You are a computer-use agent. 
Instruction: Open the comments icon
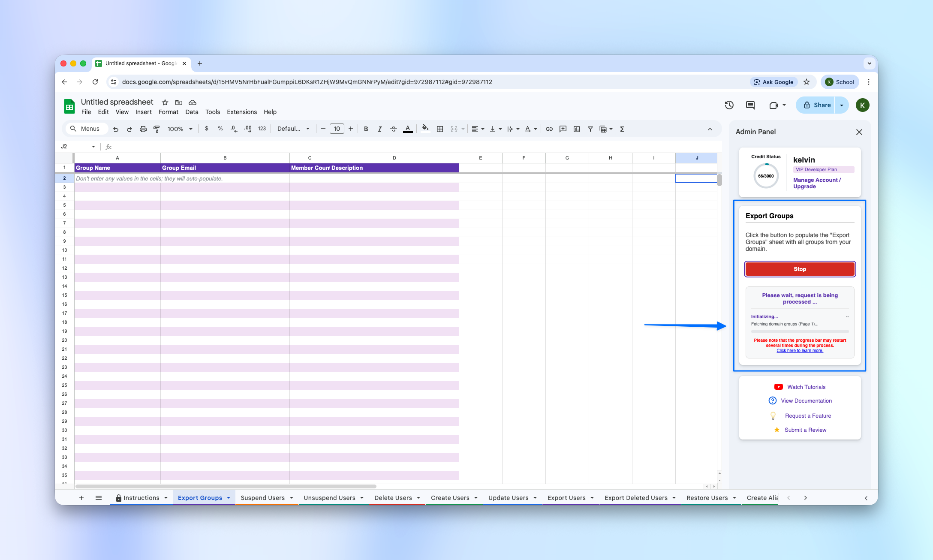coord(750,105)
